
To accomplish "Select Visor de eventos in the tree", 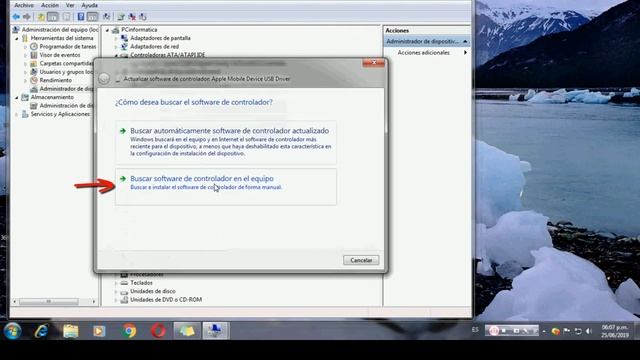I will pos(60,55).
